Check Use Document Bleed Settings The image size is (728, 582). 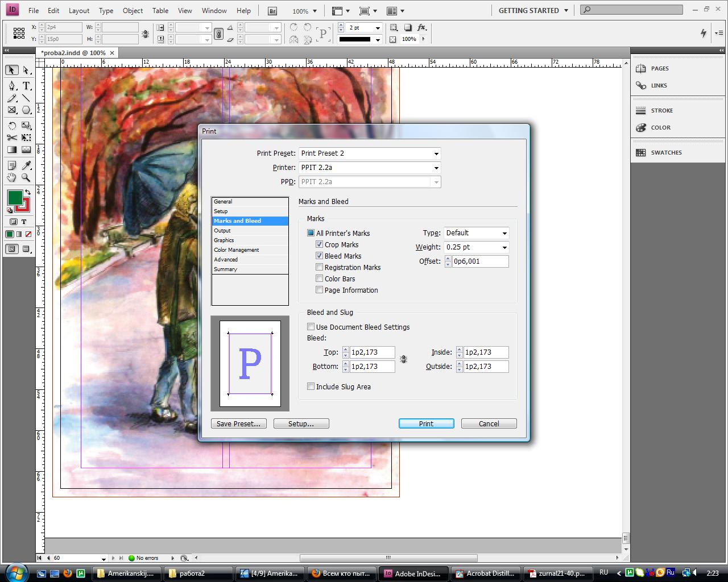pos(311,327)
